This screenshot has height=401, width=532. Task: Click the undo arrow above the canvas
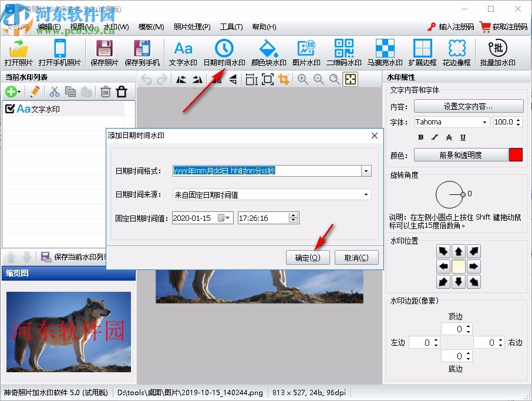[x=146, y=79]
